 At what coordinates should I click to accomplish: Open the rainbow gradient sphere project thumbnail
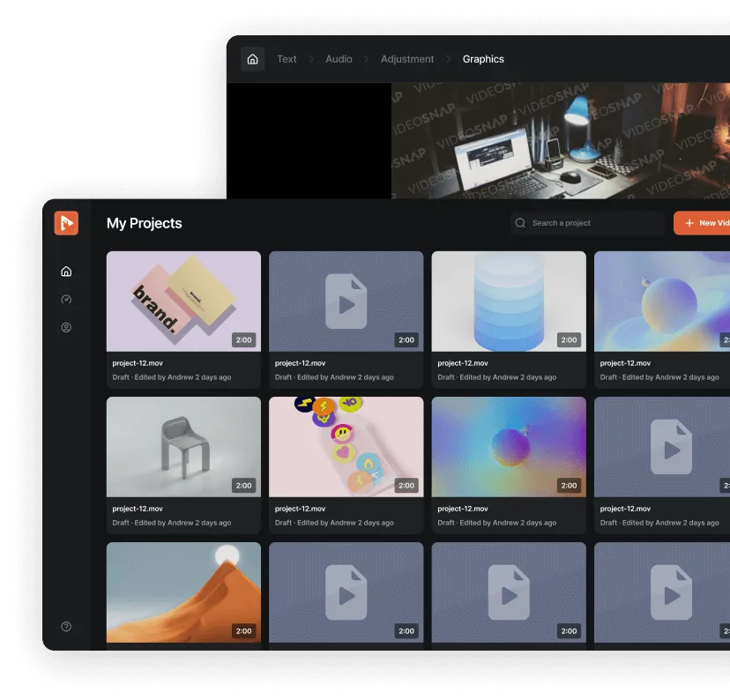coord(509,447)
